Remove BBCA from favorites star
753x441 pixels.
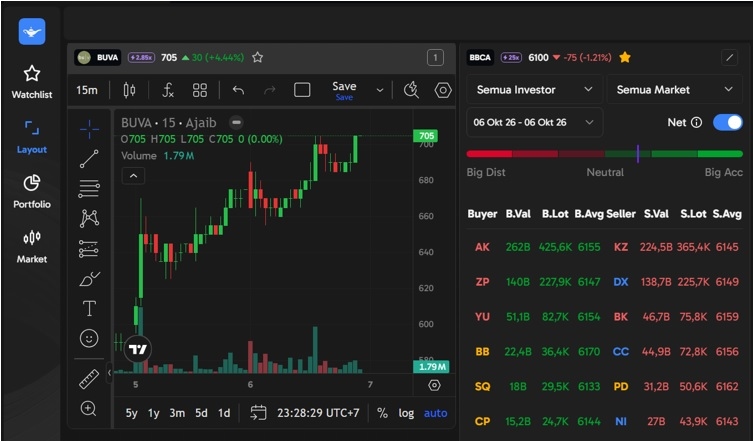[x=625, y=58]
